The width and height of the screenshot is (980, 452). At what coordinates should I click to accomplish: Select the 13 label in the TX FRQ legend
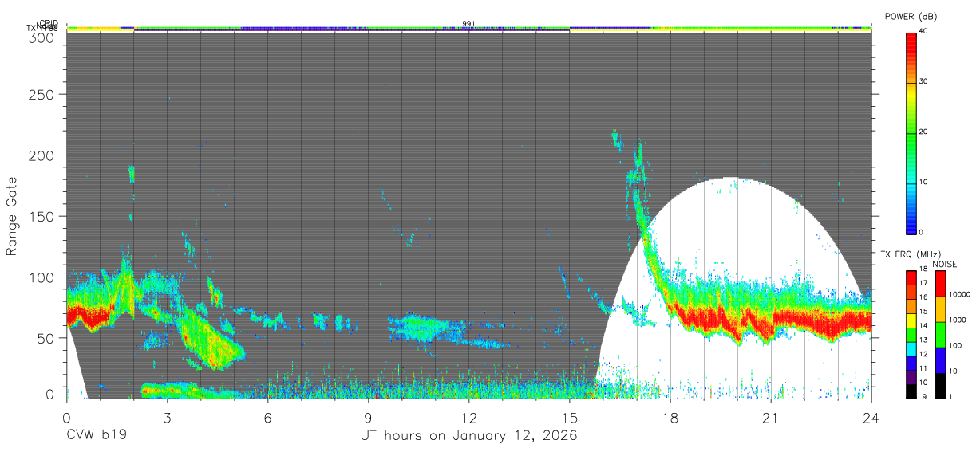pos(923,340)
